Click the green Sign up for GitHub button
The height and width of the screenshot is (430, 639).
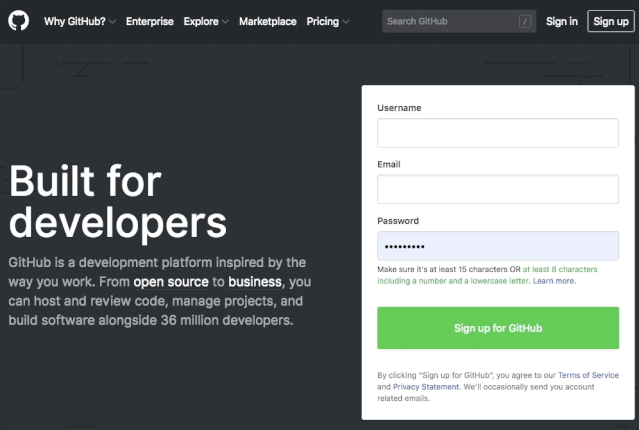[x=498, y=328]
